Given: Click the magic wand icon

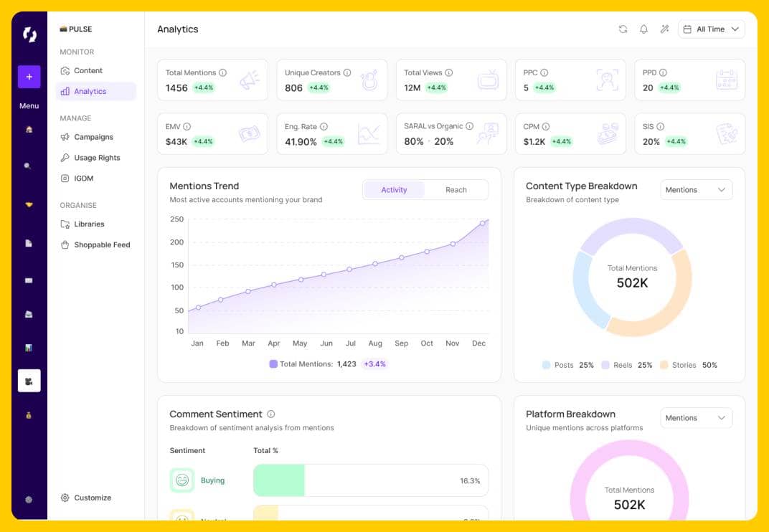Looking at the screenshot, I should click(x=664, y=29).
